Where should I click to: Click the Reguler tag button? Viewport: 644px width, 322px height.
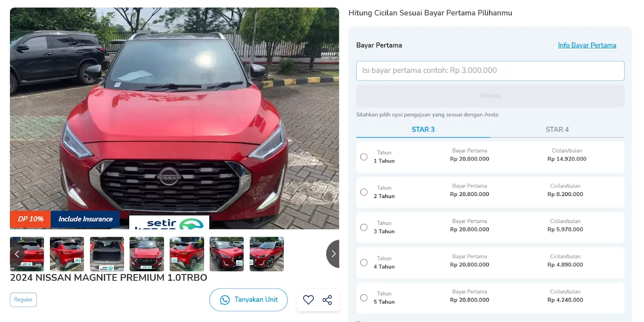23,300
